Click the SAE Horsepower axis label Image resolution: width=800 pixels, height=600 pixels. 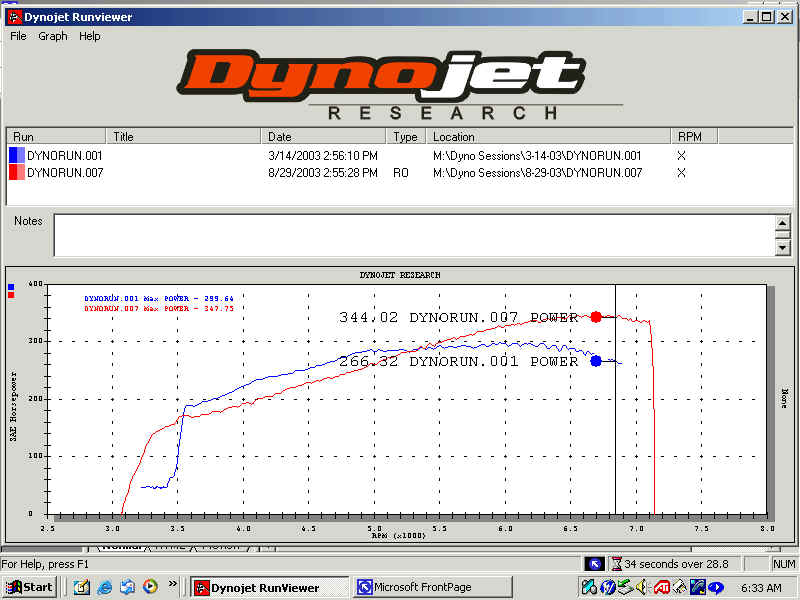(13, 407)
